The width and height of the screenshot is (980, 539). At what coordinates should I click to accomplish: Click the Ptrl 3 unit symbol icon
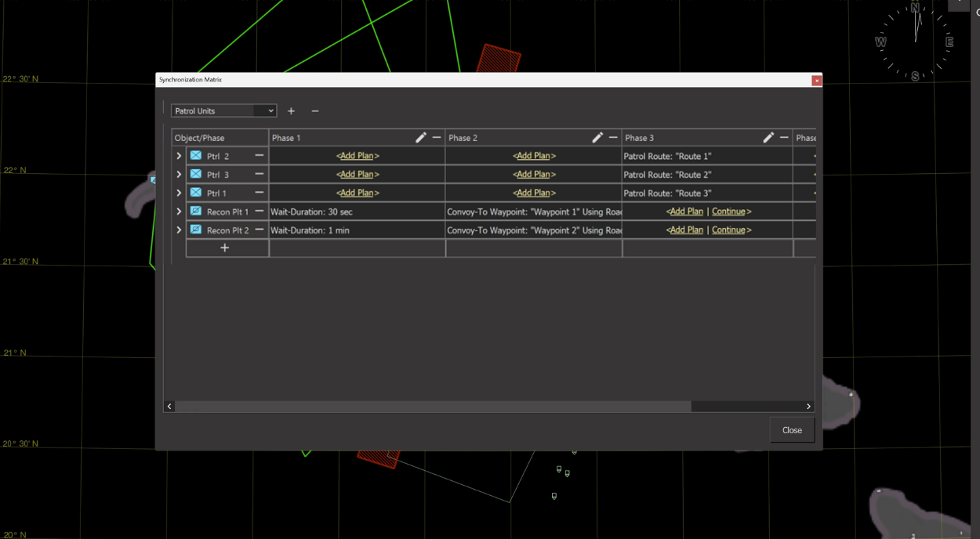click(196, 175)
